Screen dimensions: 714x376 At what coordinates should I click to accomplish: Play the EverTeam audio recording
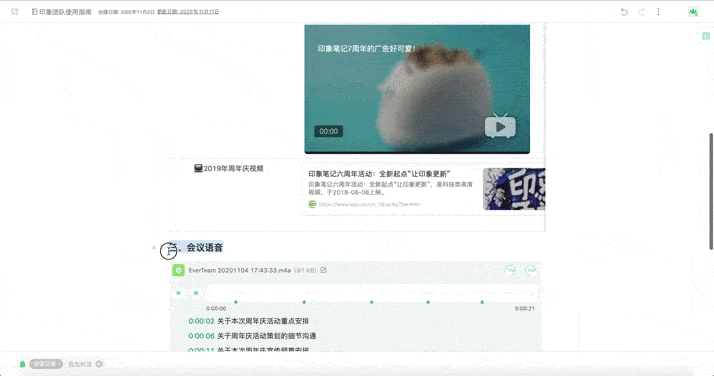click(179, 293)
